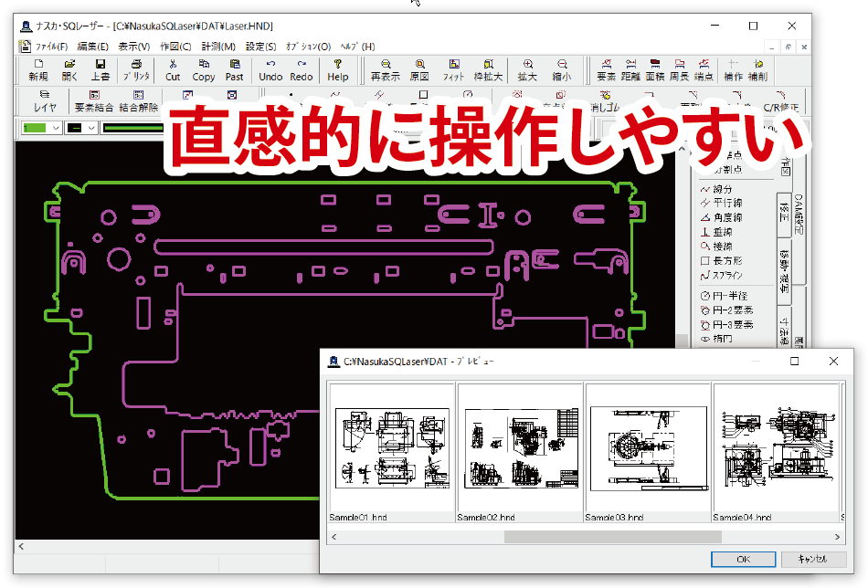Draw a perpendicular with 垂線
The width and height of the screenshot is (868, 588).
[x=716, y=232]
